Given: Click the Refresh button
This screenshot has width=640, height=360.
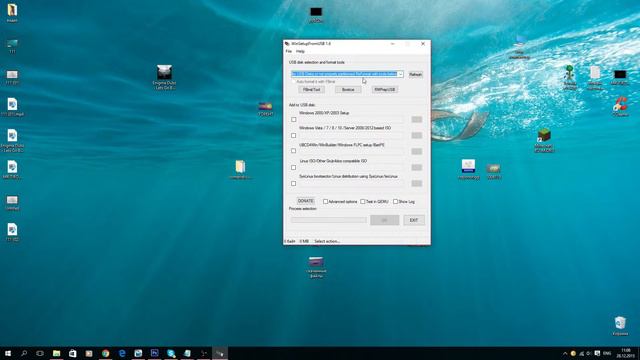Looking at the screenshot, I should pos(416,75).
